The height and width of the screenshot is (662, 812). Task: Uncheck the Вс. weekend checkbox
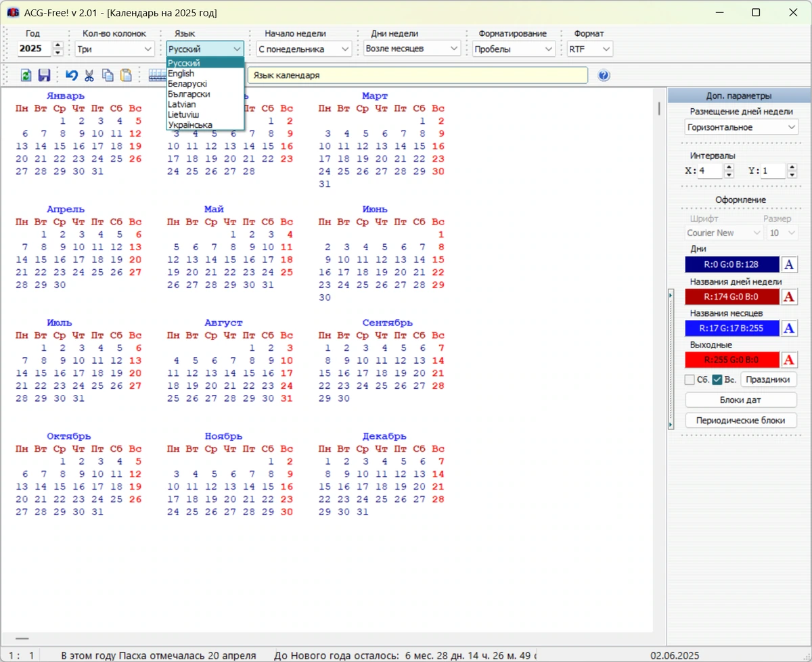point(717,379)
